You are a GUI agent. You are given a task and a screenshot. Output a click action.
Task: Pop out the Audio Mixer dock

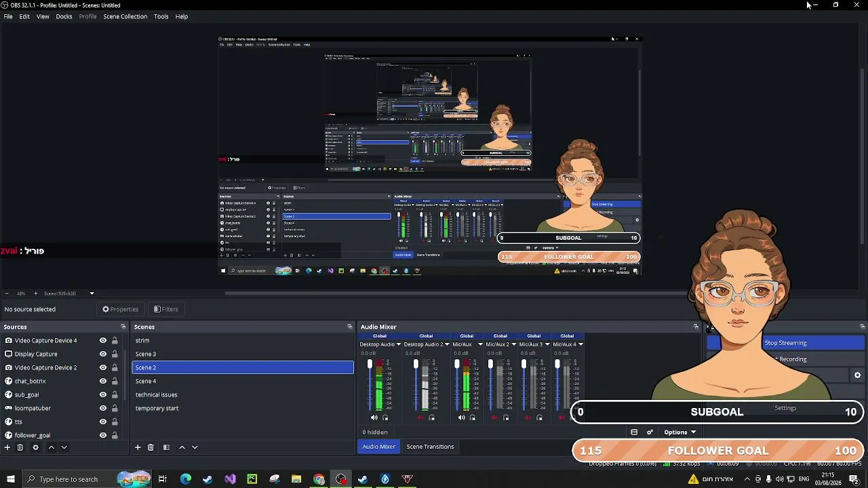coord(696,327)
